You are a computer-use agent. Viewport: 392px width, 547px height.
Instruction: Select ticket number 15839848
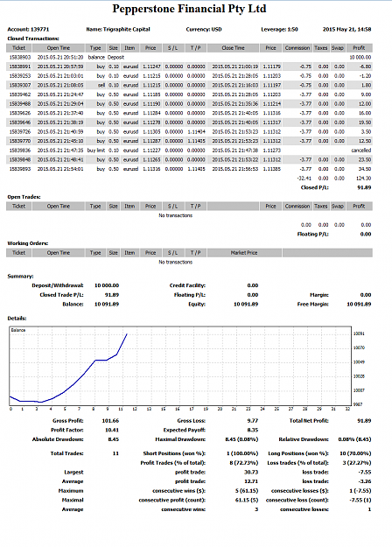[x=20, y=159]
